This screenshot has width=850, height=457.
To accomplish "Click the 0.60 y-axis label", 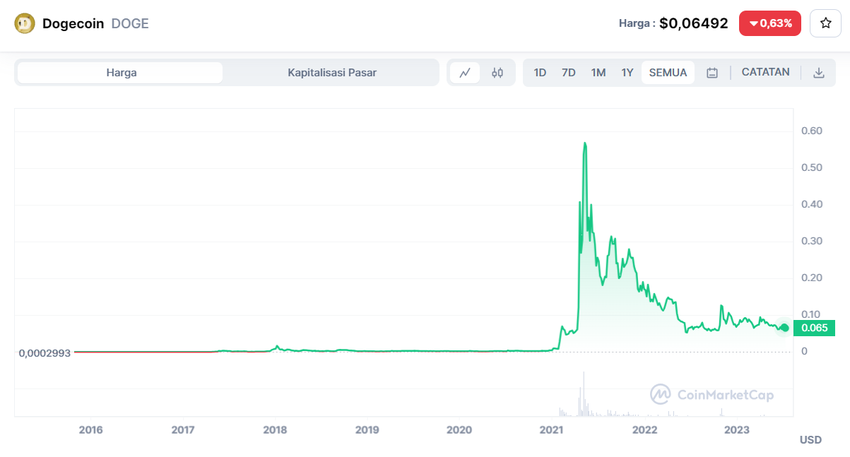I will pyautogui.click(x=812, y=131).
